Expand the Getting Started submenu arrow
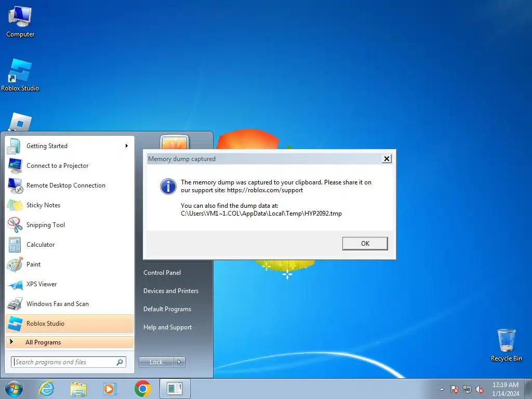The height and width of the screenshot is (399, 532). pyautogui.click(x=127, y=146)
